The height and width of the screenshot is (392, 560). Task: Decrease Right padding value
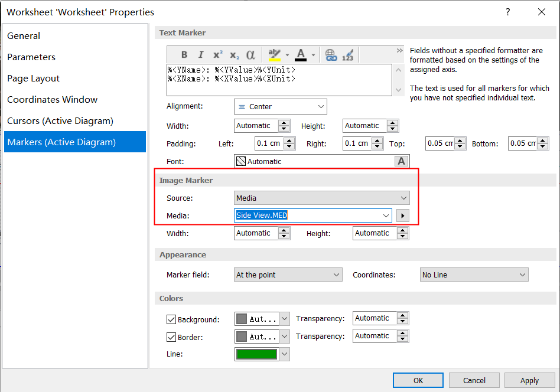click(377, 146)
